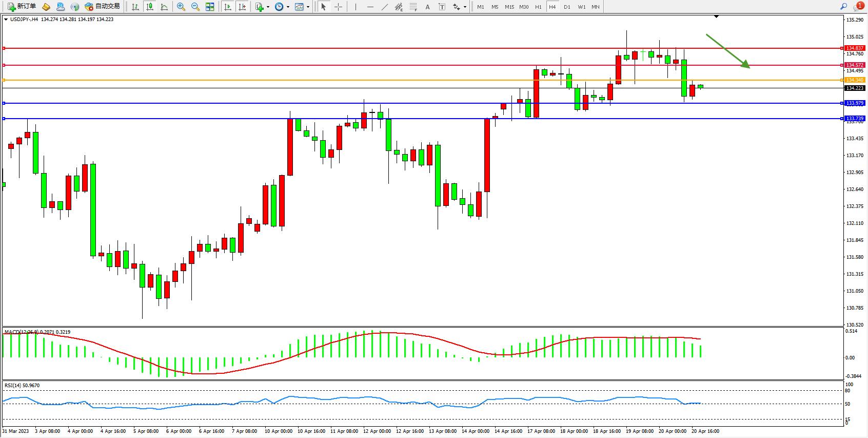
Task: Toggle chart auto scroll
Action: tap(228, 7)
